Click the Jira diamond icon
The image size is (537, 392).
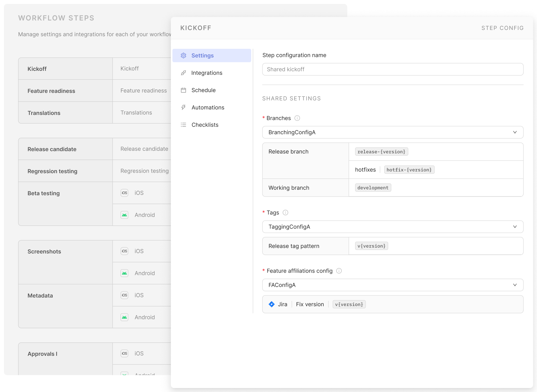click(x=272, y=304)
